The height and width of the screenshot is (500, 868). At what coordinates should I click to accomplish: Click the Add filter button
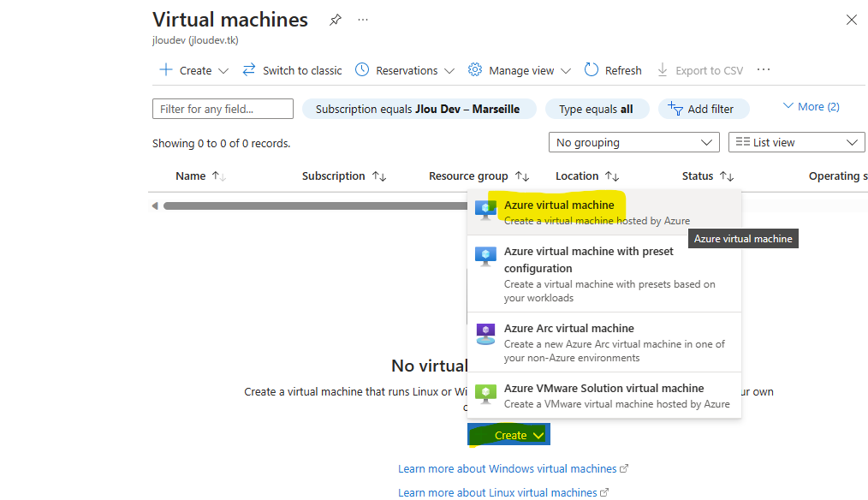point(704,109)
